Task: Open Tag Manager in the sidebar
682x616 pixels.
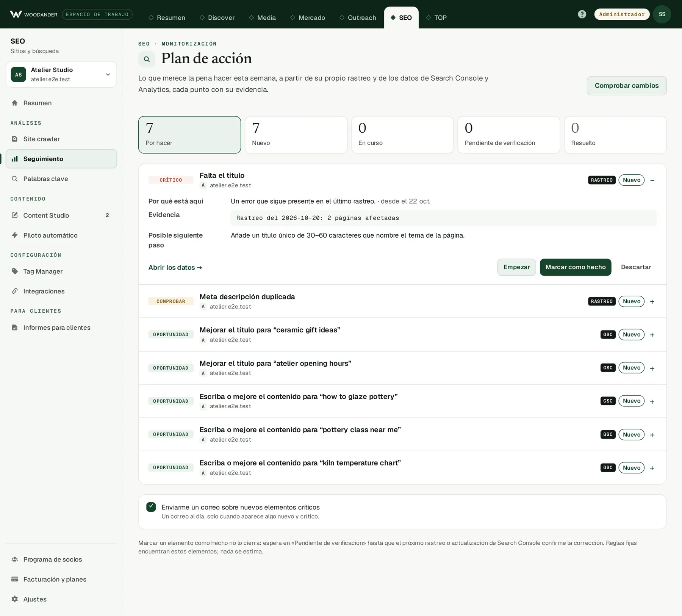Action: (61, 271)
